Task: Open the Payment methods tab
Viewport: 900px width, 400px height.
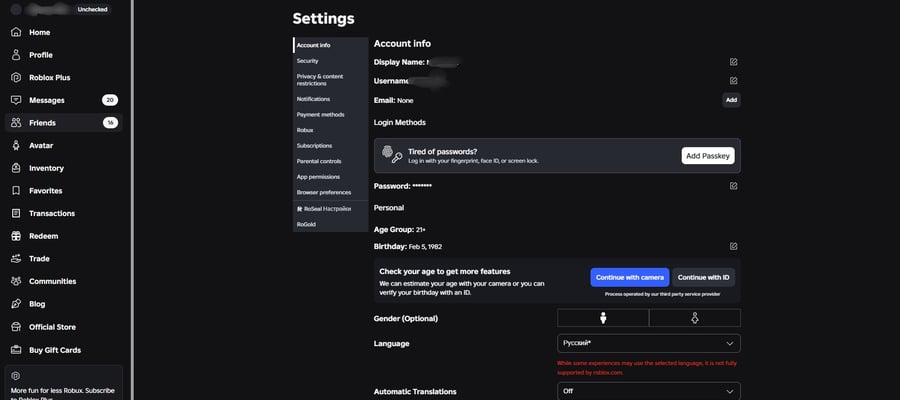Action: tap(330, 115)
